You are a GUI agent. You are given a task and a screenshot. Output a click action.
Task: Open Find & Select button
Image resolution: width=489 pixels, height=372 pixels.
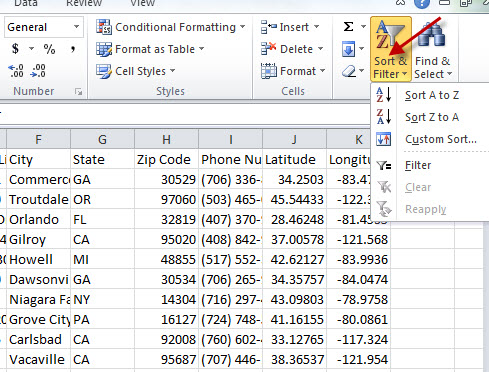pyautogui.click(x=433, y=50)
